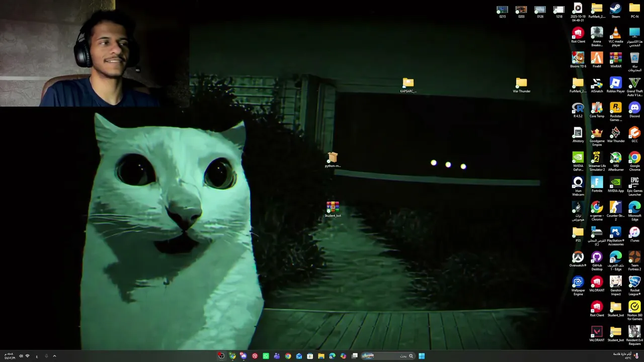The width and height of the screenshot is (644, 362).
Task: Open the Steam desktop shortcut
Action: pos(615,11)
